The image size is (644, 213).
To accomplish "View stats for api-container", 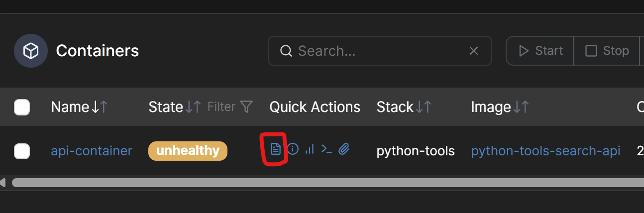I will pyautogui.click(x=310, y=149).
